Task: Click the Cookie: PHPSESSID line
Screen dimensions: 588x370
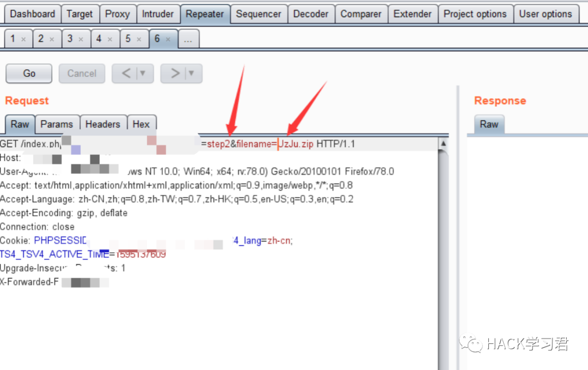Action: point(146,240)
